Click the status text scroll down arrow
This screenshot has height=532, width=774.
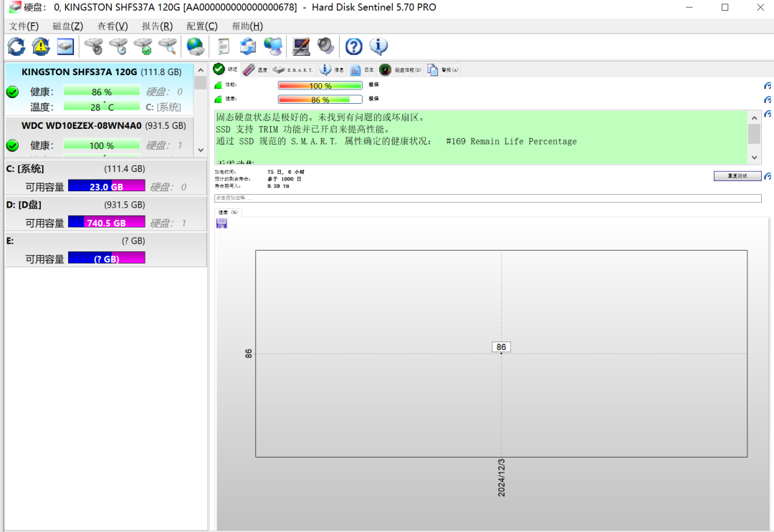click(x=754, y=158)
